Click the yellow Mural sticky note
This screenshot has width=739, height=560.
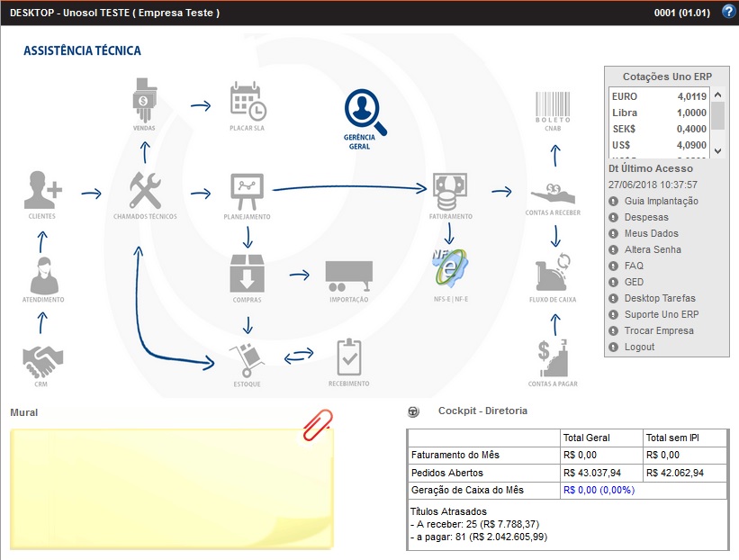tap(171, 486)
